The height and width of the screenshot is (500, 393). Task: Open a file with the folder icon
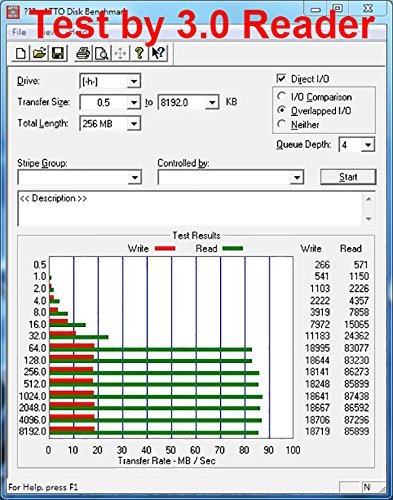(x=39, y=53)
